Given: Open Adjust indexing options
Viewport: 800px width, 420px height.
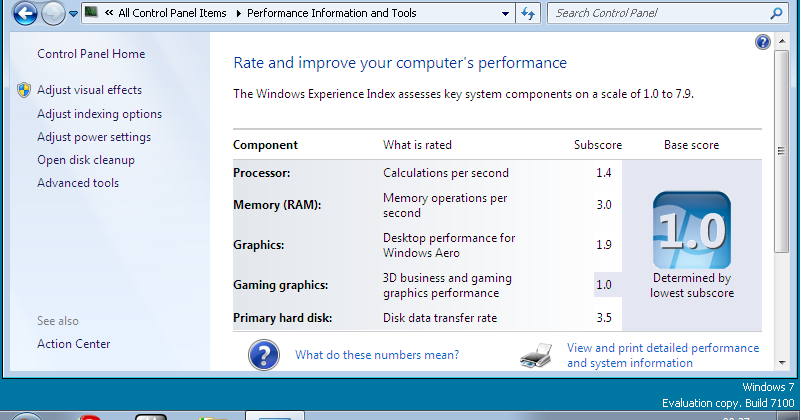Looking at the screenshot, I should pos(99,114).
